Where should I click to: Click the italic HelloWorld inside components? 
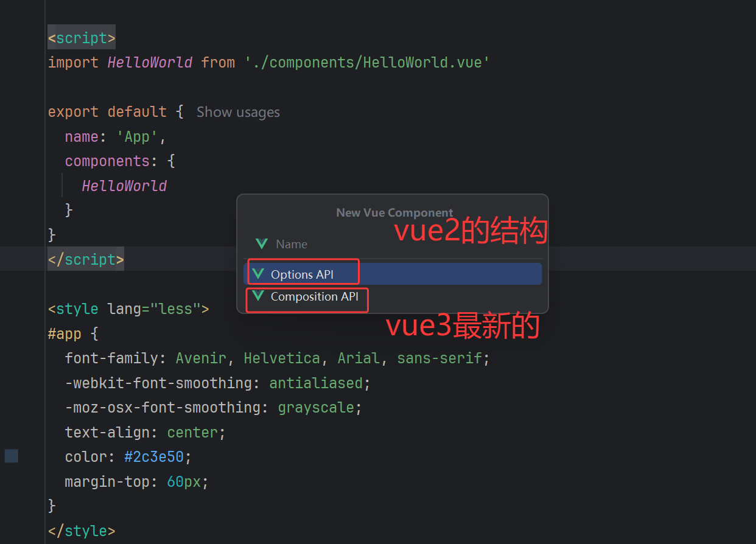124,186
